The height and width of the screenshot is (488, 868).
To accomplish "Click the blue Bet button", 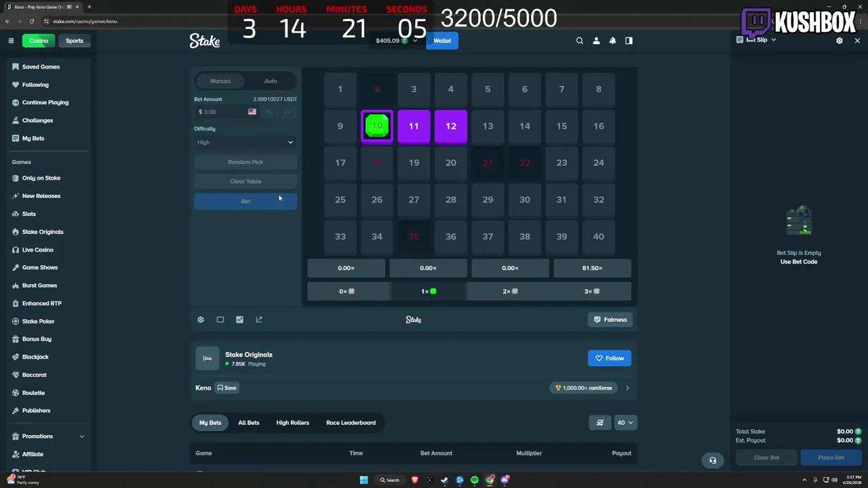I will coord(245,201).
